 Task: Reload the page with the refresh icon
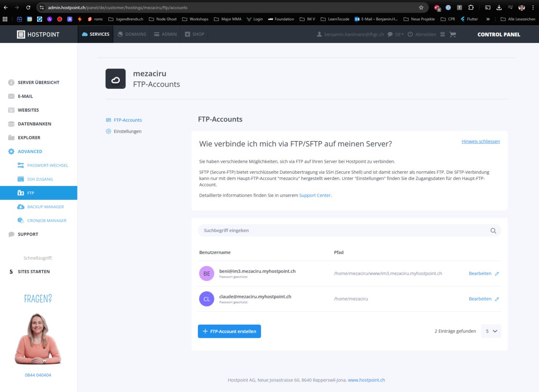pyautogui.click(x=28, y=8)
